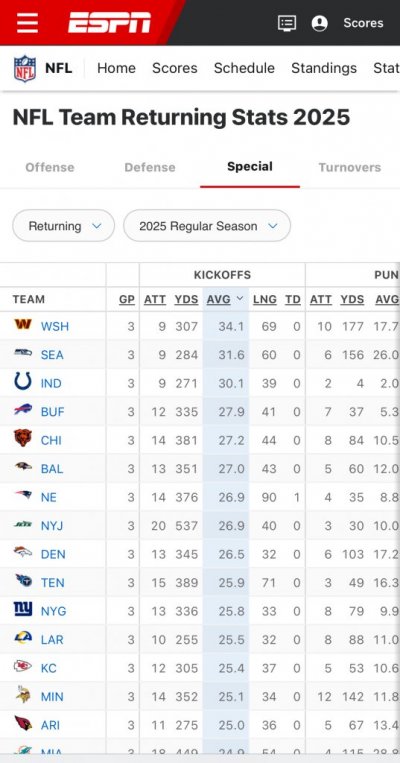This screenshot has width=400, height=763.
Task: Click the NFL shield logo
Action: coord(24,68)
